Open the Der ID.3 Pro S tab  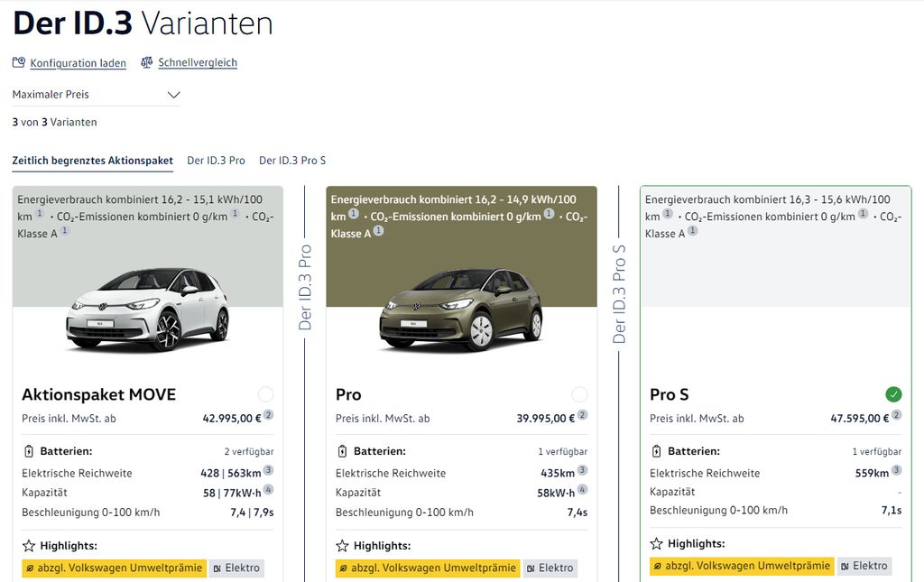(291, 160)
